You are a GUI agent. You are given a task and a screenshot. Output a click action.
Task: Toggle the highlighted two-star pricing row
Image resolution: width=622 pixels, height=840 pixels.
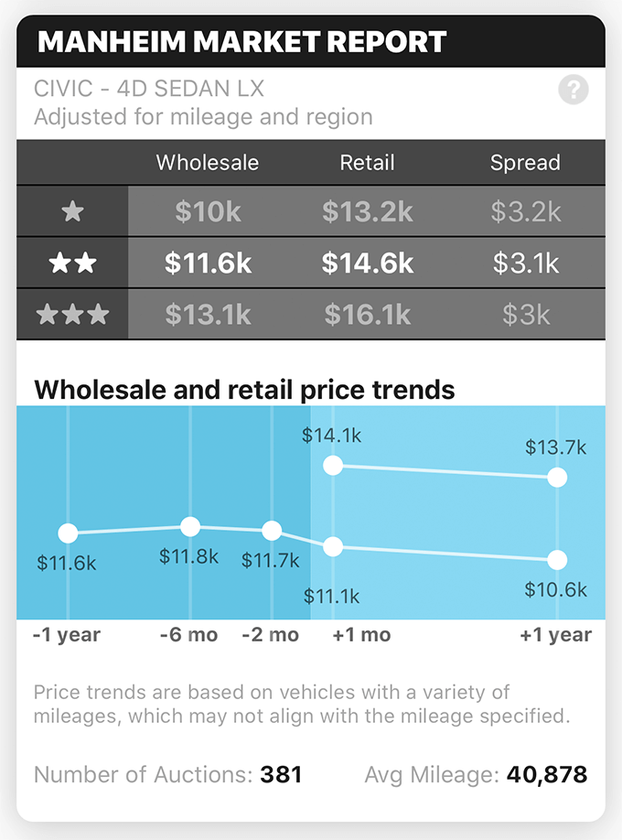[311, 263]
